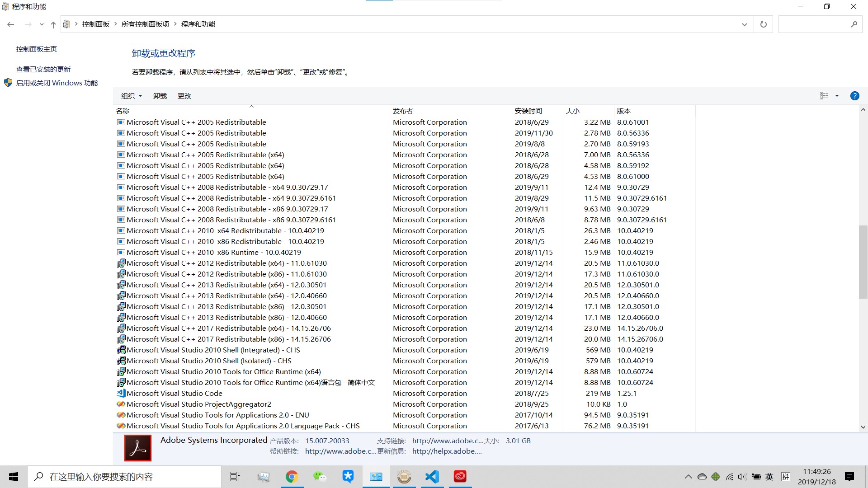Toggle the 英 input language indicator
This screenshot has width=868, height=488.
coord(769,477)
